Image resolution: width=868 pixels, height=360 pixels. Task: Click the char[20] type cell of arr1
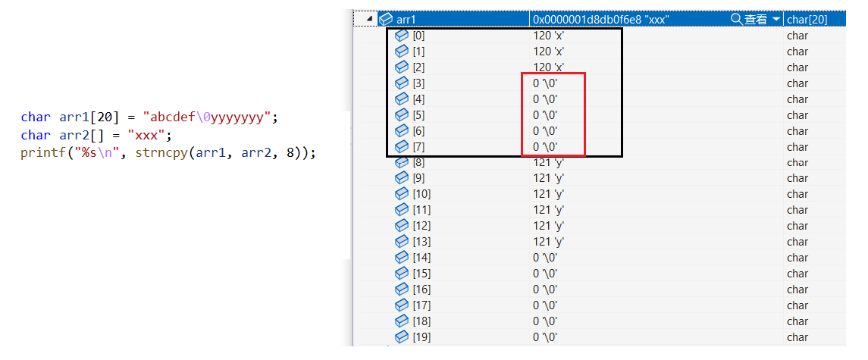(x=807, y=20)
